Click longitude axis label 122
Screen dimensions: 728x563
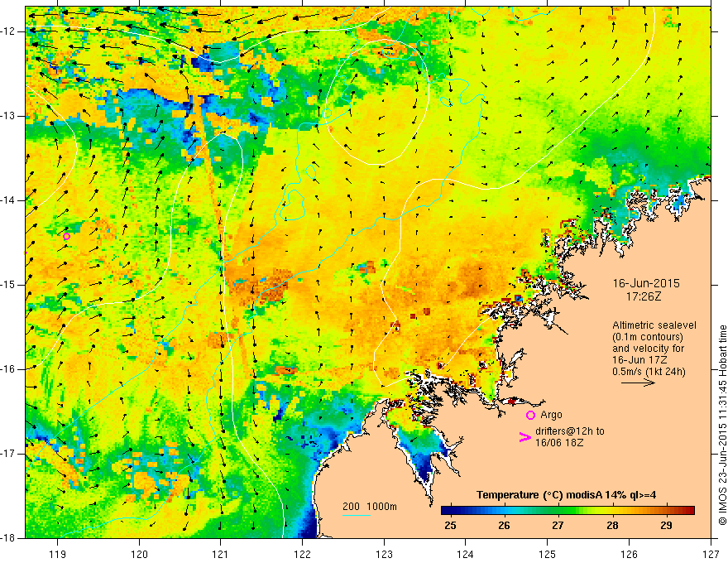(302, 554)
